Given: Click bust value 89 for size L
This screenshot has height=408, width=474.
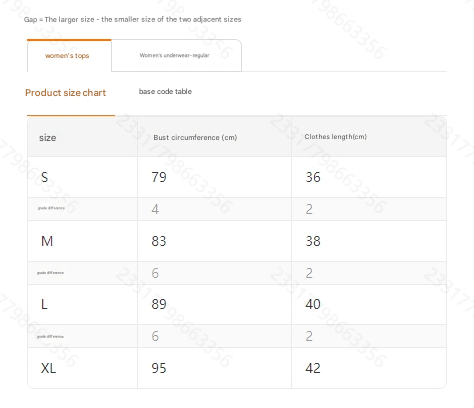Looking at the screenshot, I should pyautogui.click(x=159, y=304).
